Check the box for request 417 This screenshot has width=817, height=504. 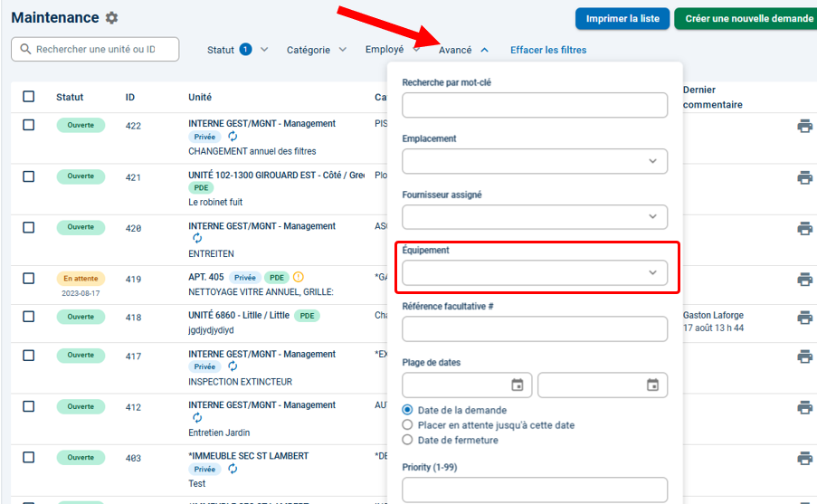(29, 356)
